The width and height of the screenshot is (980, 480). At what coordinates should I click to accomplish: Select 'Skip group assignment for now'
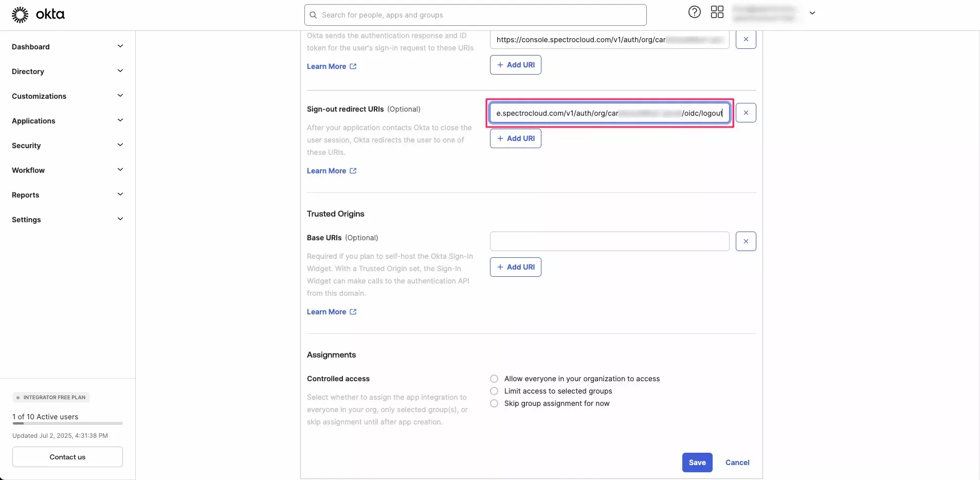pyautogui.click(x=494, y=404)
